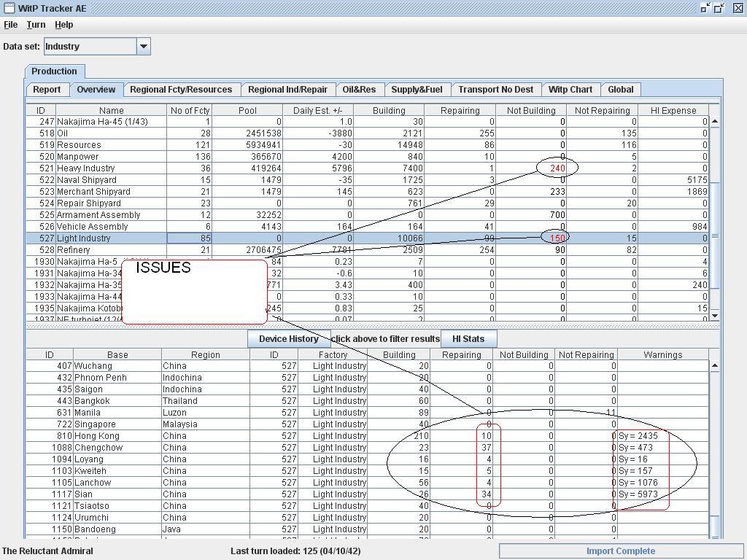The image size is (747, 560).
Task: Click the Bangkok base row
Action: click(x=367, y=401)
